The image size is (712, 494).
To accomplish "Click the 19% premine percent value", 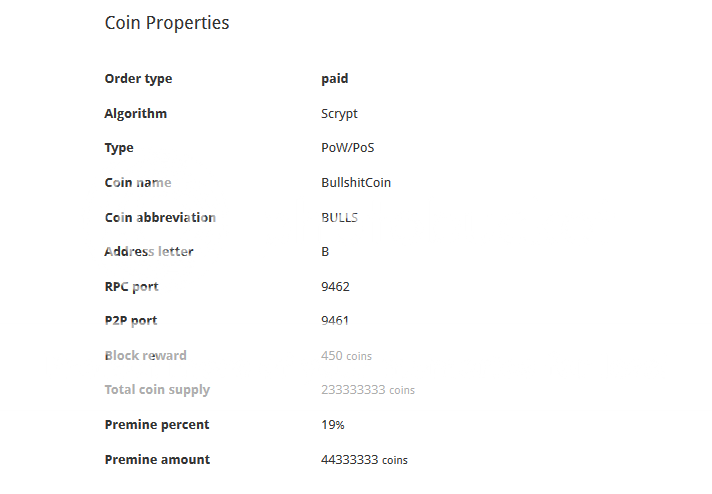I will (x=333, y=425).
